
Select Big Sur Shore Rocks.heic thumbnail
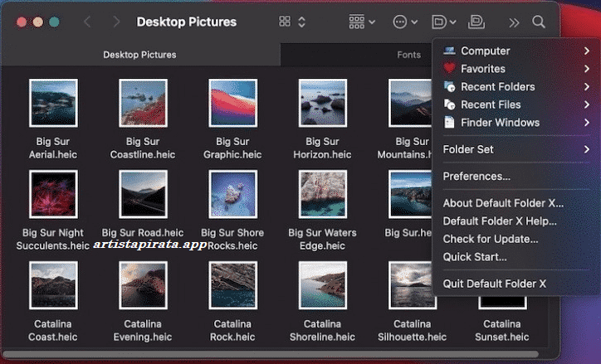click(x=233, y=195)
